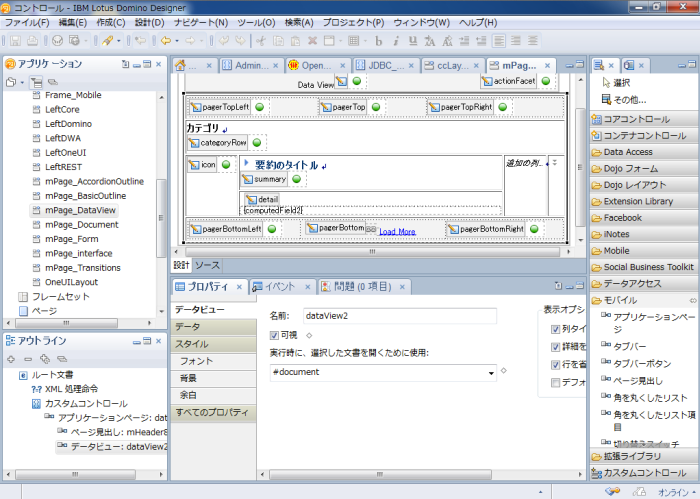Open the 設計(D) menu
700x499 pixels.
tap(150, 22)
